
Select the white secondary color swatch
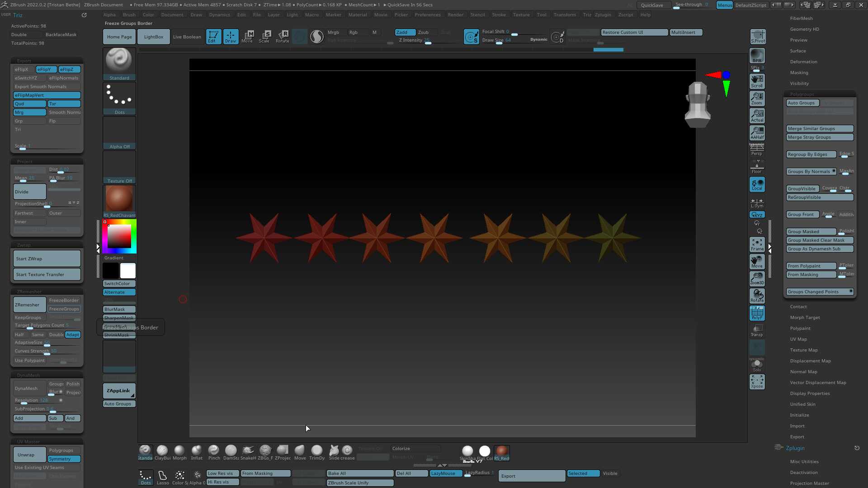pos(128,271)
